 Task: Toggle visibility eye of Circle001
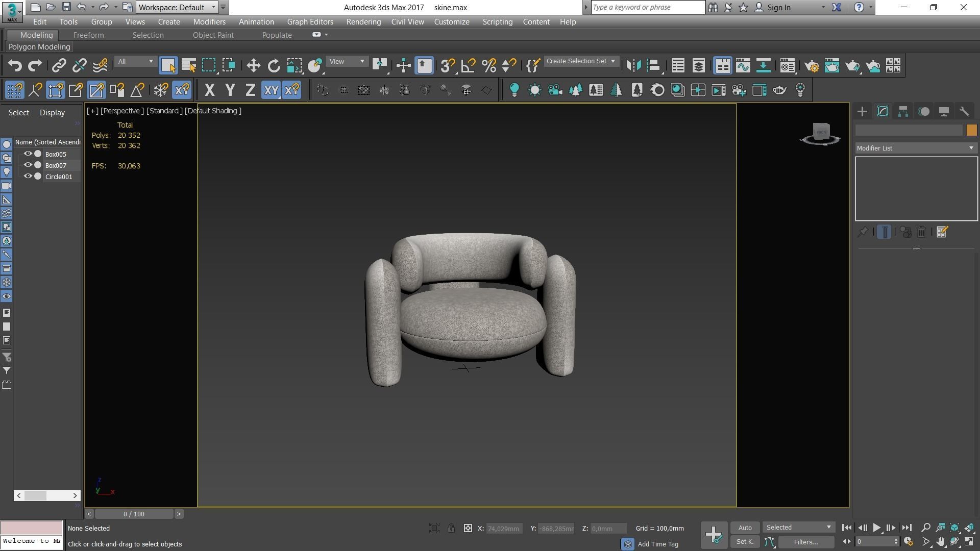(x=28, y=177)
